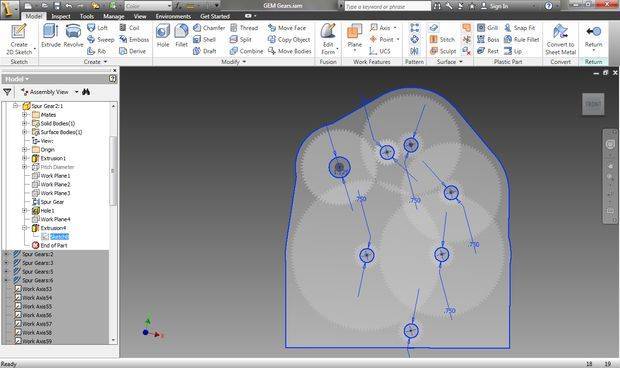Click the Return button in ribbon
620x368 pixels.
594,36
